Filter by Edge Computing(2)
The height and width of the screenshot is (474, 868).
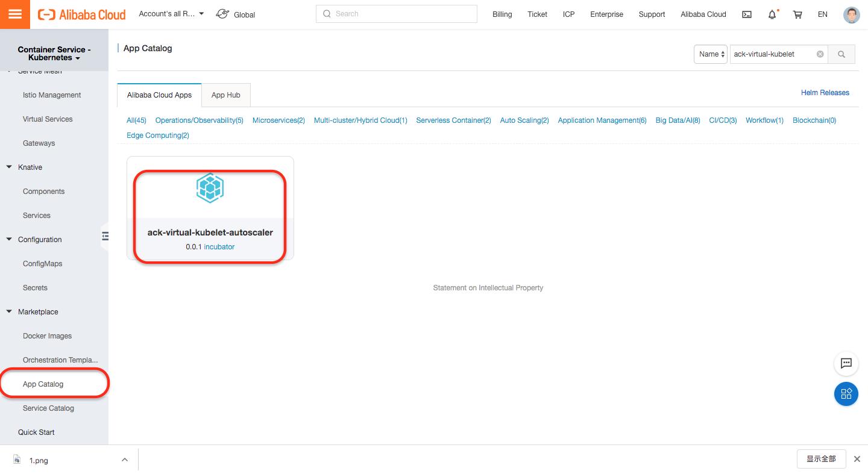(158, 136)
